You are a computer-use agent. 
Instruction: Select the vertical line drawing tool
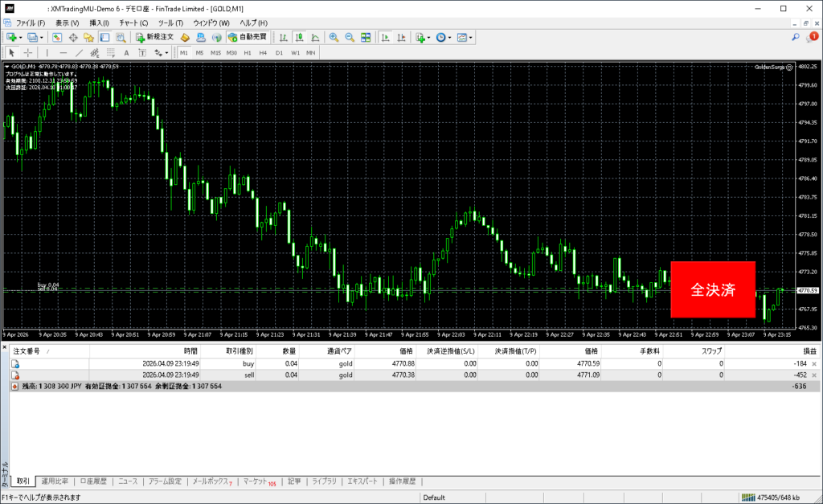(47, 52)
